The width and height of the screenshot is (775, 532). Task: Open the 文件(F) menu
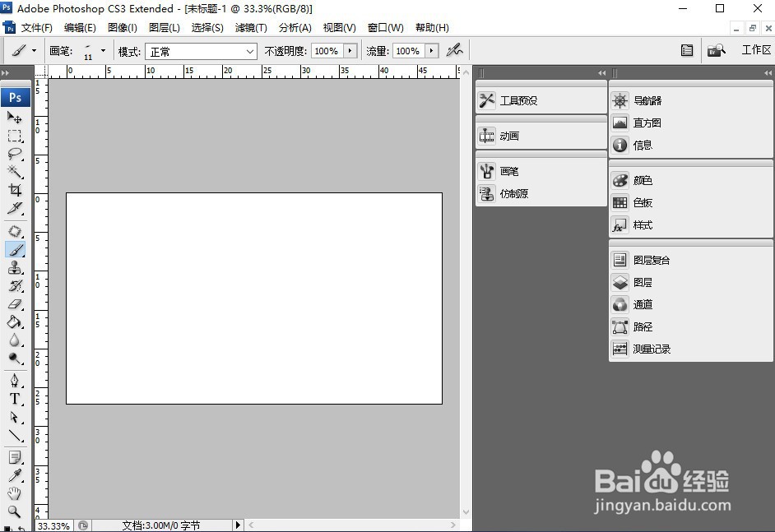[x=36, y=28]
